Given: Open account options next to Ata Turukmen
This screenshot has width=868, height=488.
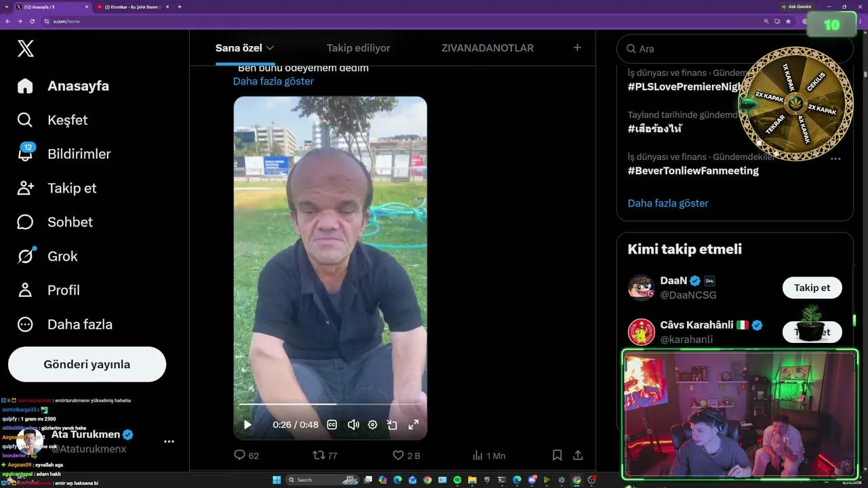Looking at the screenshot, I should pyautogui.click(x=169, y=441).
